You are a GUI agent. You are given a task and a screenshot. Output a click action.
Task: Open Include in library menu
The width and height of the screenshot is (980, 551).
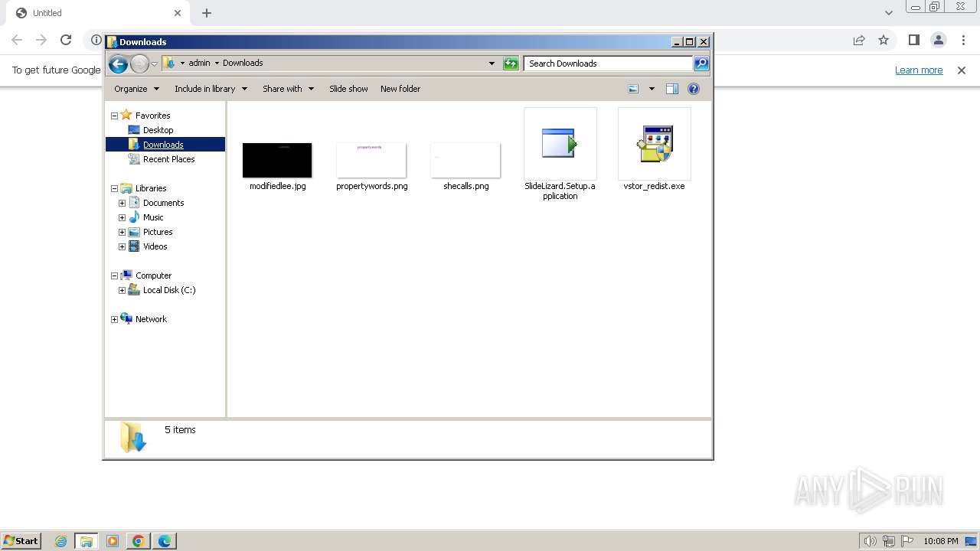211,89
